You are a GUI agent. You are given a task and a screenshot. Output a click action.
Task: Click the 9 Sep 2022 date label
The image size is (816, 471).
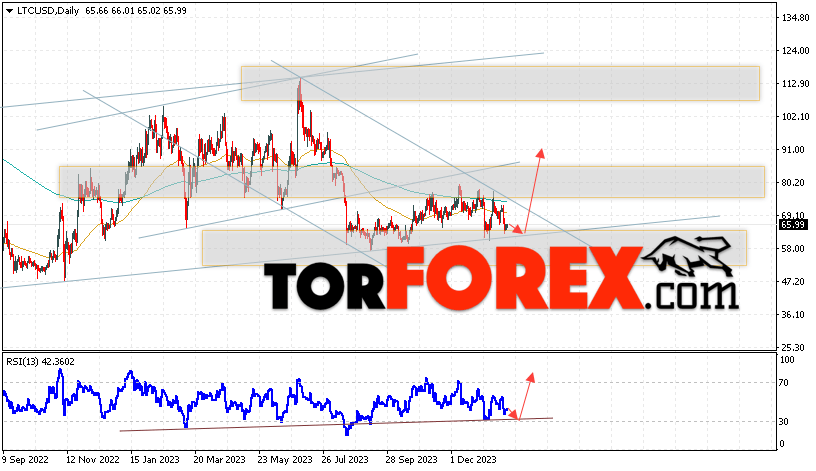point(26,460)
